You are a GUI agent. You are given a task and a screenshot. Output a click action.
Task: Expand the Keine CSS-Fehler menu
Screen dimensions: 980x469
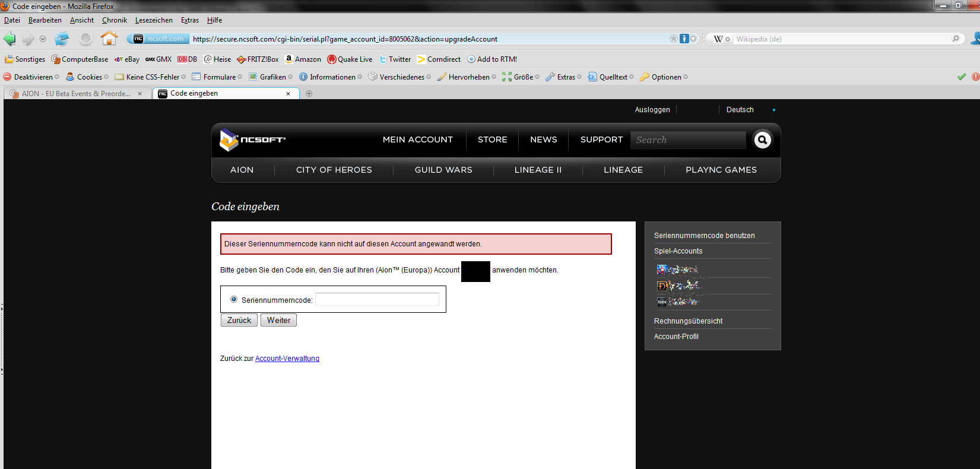pyautogui.click(x=151, y=77)
